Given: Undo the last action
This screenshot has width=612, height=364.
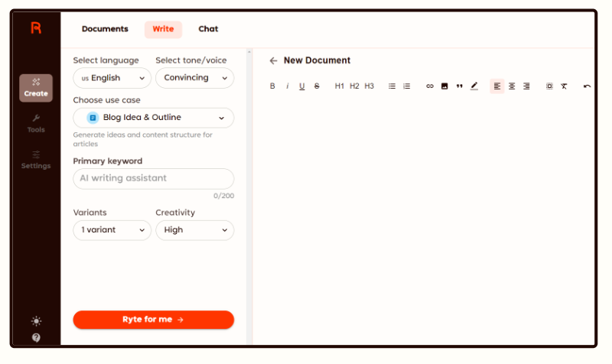Looking at the screenshot, I should click(x=587, y=86).
